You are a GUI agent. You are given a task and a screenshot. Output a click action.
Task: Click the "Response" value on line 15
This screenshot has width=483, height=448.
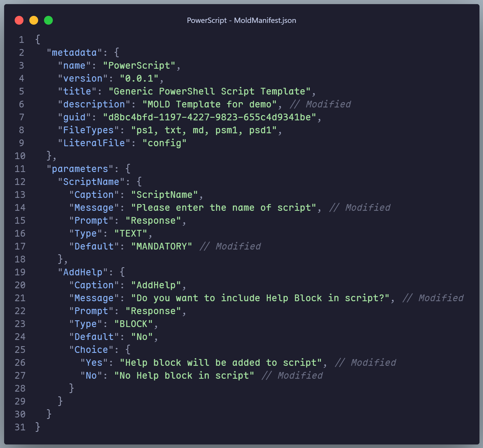[x=153, y=220]
